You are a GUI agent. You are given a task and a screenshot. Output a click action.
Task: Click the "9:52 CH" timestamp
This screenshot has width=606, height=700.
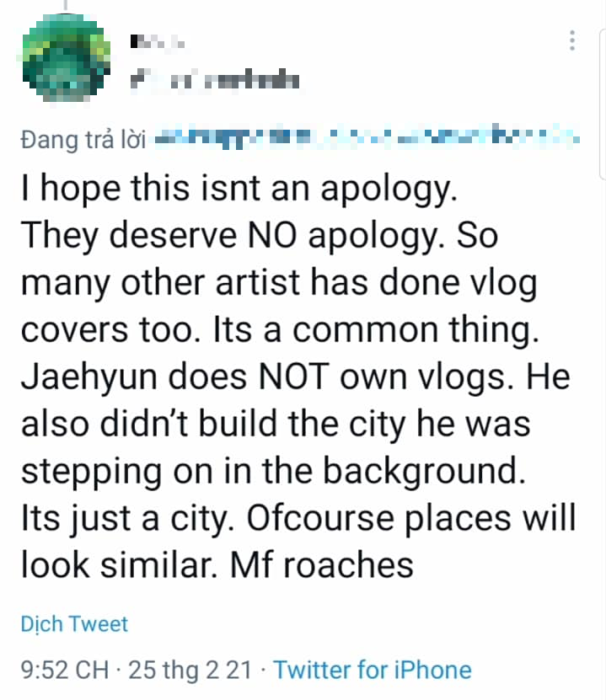pyautogui.click(x=64, y=671)
